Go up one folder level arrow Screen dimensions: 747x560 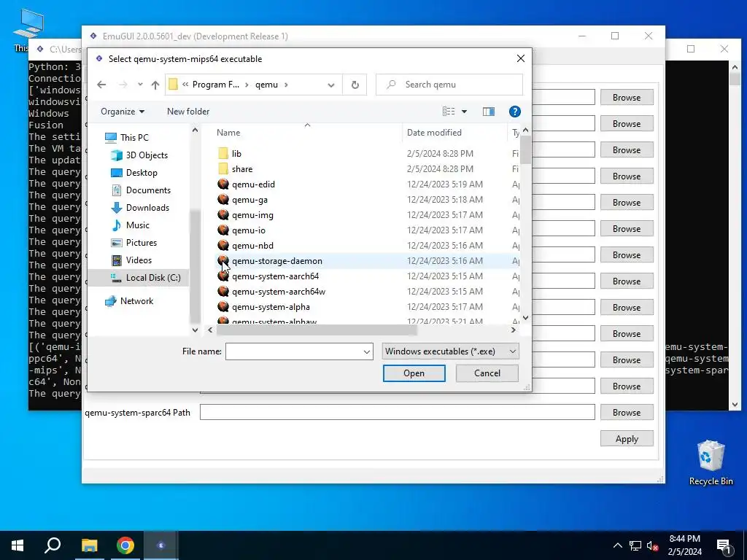coord(155,85)
